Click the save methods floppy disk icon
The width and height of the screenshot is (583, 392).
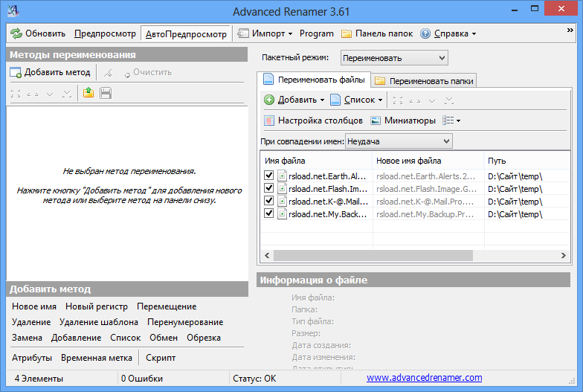106,93
